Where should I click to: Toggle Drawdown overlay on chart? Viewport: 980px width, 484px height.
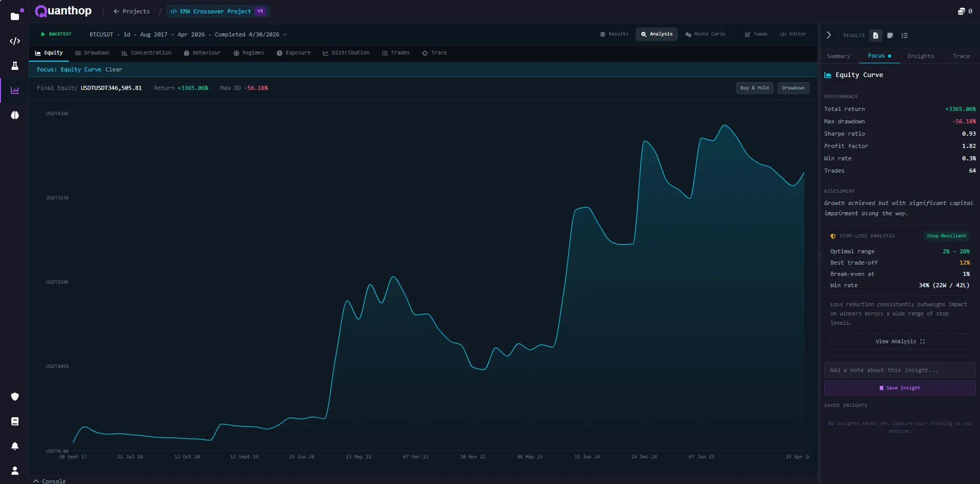pos(793,88)
